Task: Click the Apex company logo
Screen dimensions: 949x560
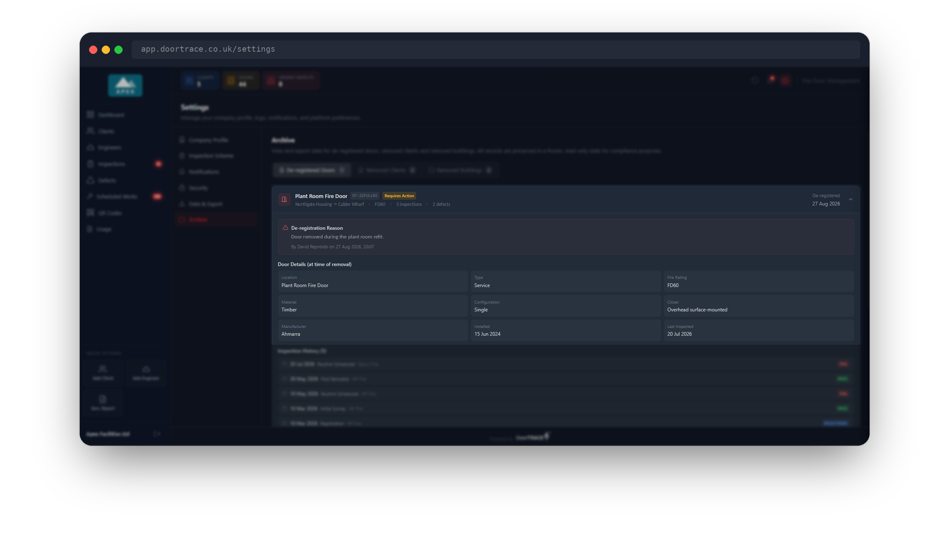Action: click(x=125, y=85)
